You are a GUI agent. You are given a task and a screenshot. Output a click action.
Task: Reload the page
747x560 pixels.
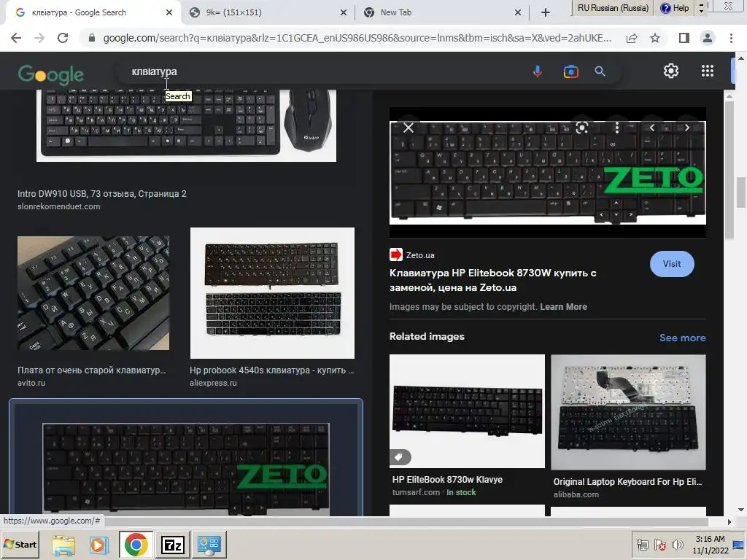pos(63,38)
